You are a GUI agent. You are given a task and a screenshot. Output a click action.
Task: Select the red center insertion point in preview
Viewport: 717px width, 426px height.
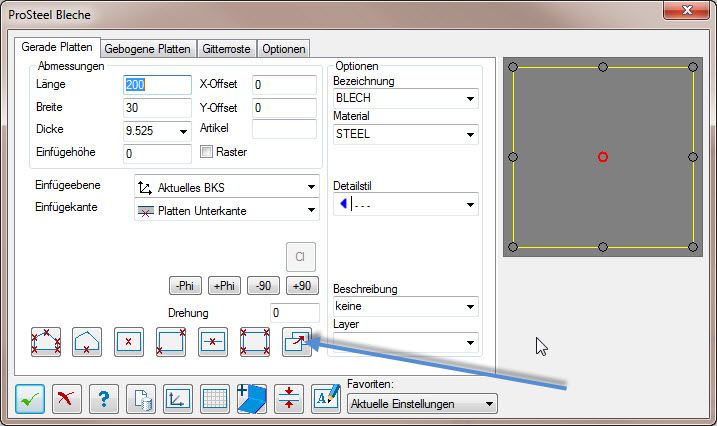point(603,157)
